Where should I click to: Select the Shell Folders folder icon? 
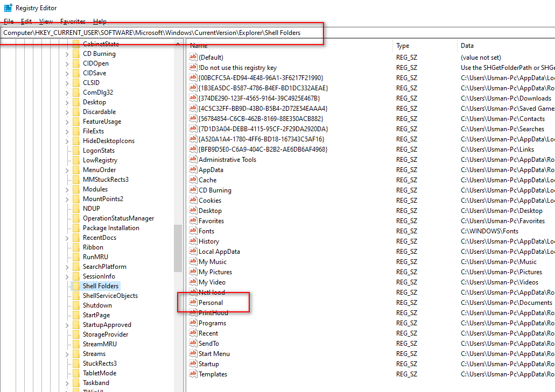click(x=76, y=286)
